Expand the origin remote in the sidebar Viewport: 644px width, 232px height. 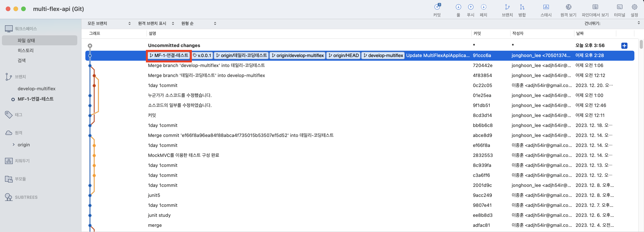[13, 145]
